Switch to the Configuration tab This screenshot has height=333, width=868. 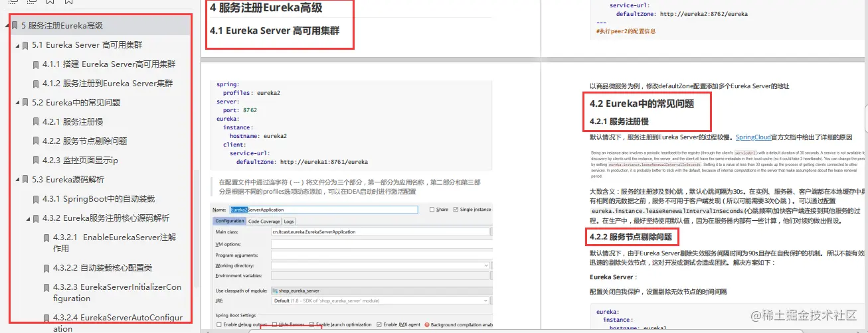point(230,222)
